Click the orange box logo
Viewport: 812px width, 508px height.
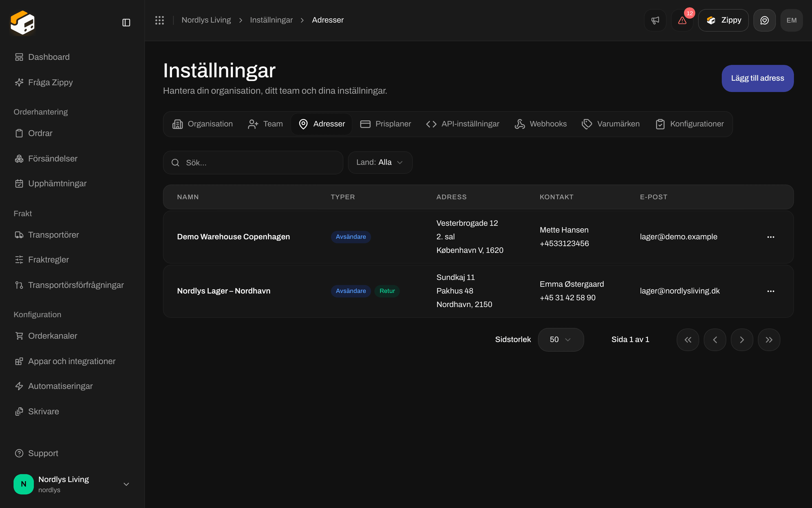point(23,23)
